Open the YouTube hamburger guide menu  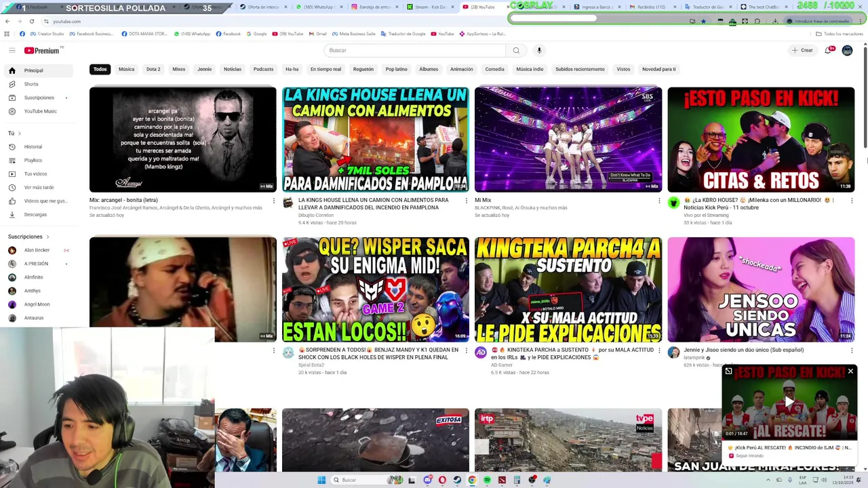(x=12, y=50)
